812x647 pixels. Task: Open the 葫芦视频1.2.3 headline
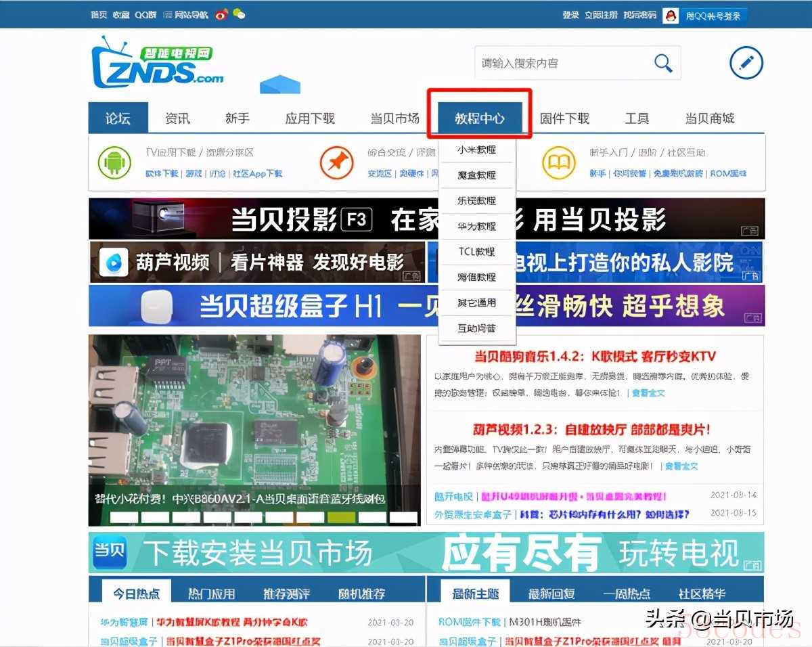pos(591,430)
